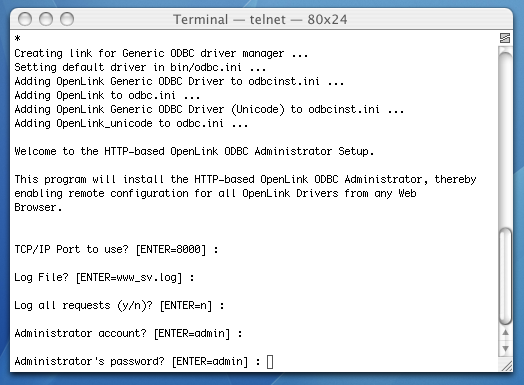This screenshot has height=385, width=524.
Task: Click the asterisk on the first terminal line
Action: 17,38
